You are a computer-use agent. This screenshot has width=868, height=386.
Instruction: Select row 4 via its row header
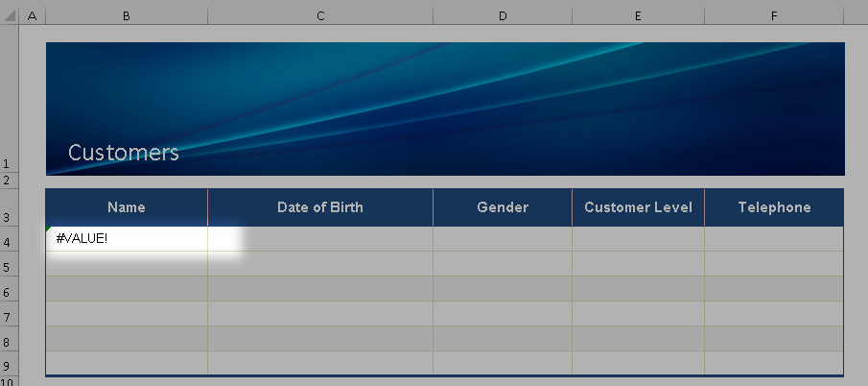[x=10, y=243]
